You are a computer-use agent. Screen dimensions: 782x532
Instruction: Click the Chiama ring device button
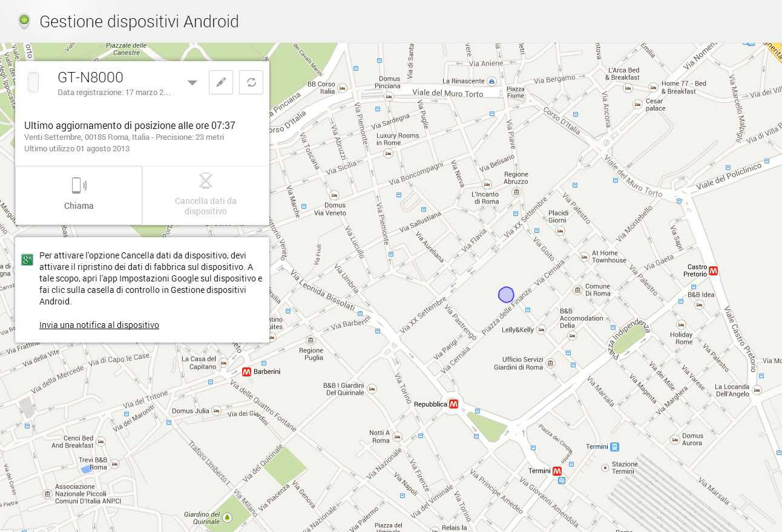(79, 195)
